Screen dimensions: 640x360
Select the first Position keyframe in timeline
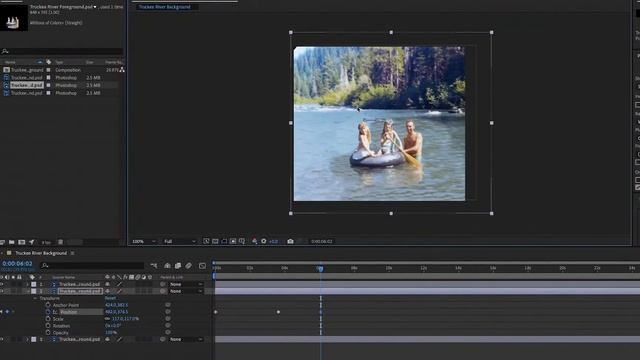click(x=216, y=312)
